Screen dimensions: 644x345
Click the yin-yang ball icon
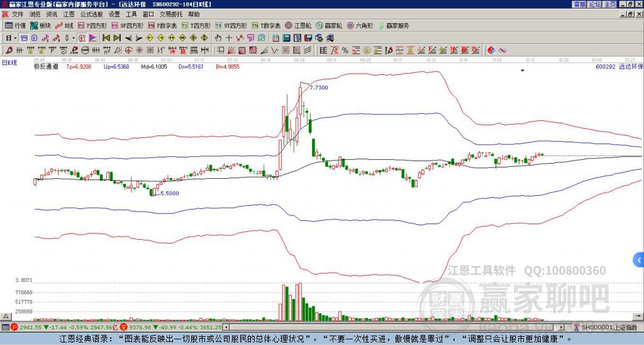[x=491, y=50]
